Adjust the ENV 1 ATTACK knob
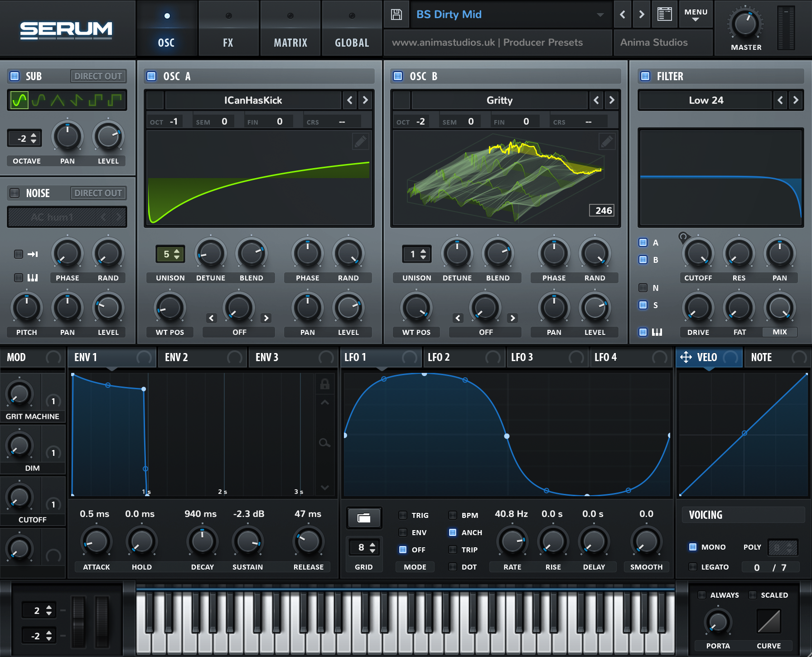This screenshot has height=657, width=812. [96, 541]
